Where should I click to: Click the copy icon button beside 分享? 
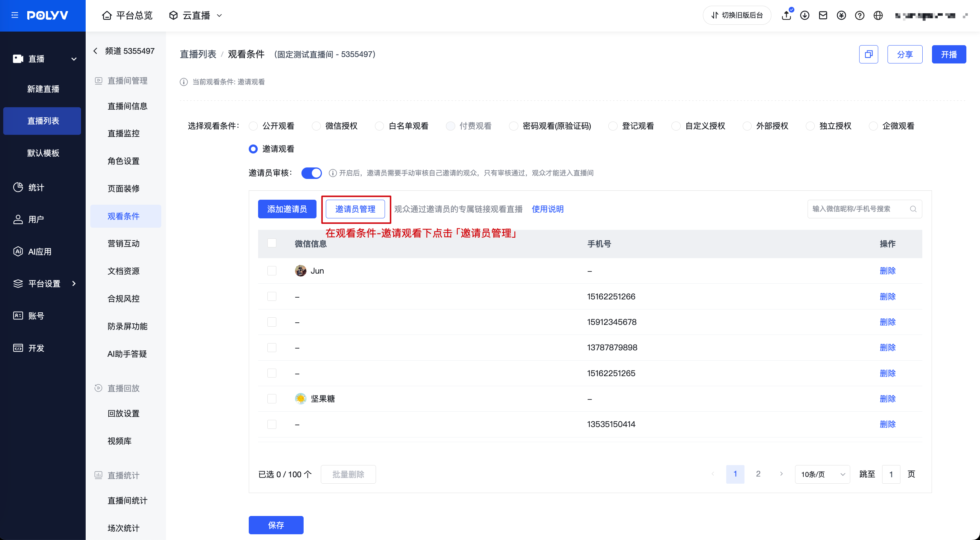pos(869,55)
